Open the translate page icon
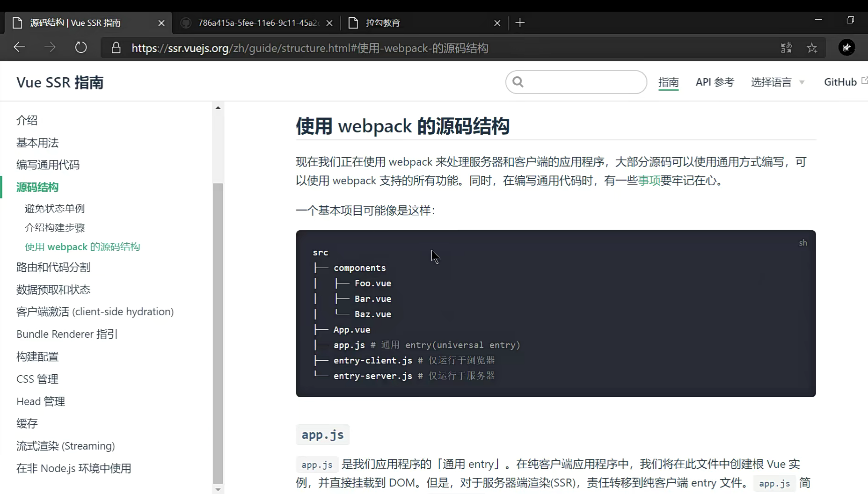 786,48
